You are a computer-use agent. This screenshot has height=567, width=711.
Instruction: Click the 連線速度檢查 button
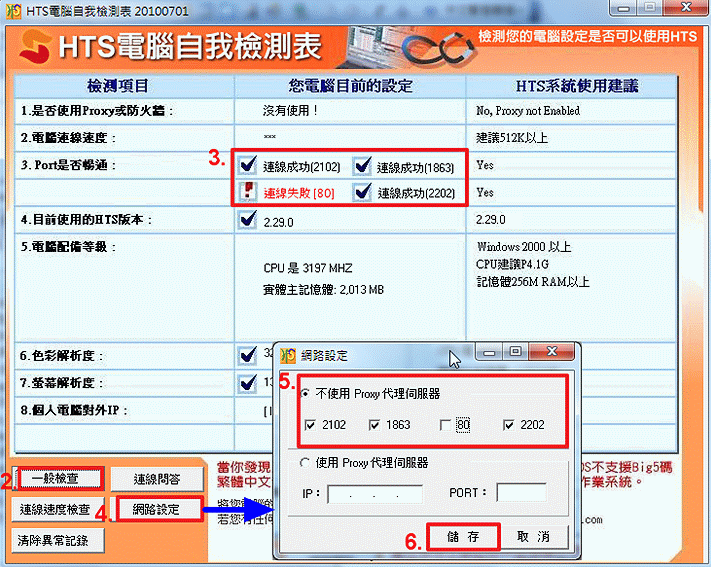(x=57, y=509)
